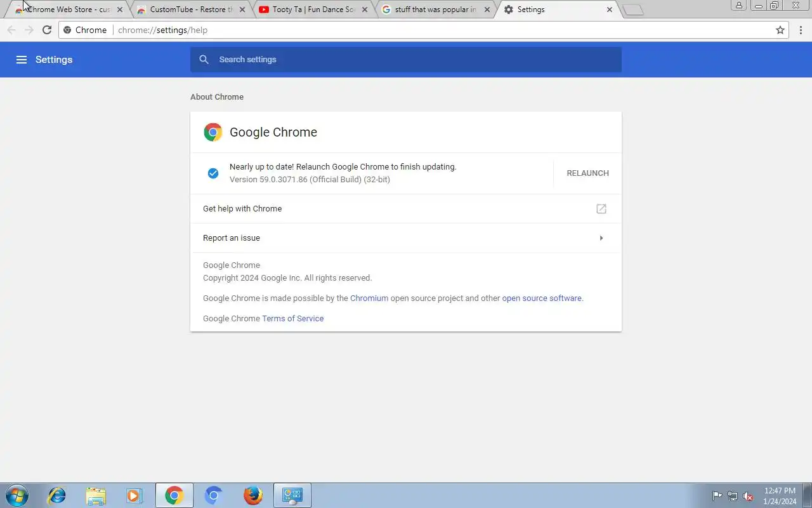Open Get help with Chrome
Image resolution: width=812 pixels, height=508 pixels.
click(406, 209)
